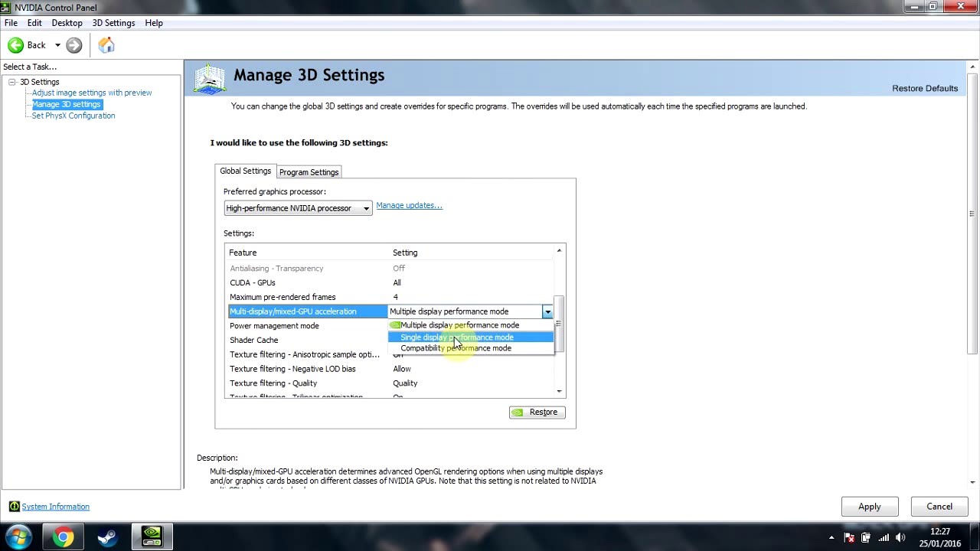
Task: Click the taskbar clock and date
Action: tap(940, 537)
